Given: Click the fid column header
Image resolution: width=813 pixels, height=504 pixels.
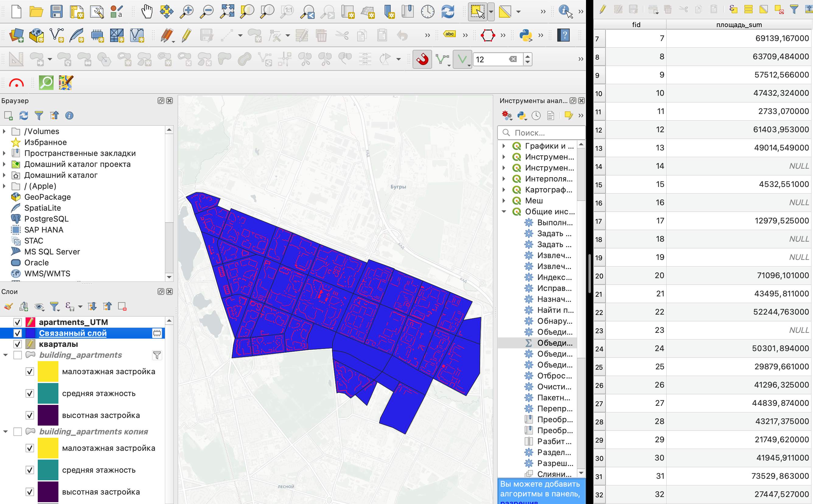Looking at the screenshot, I should pyautogui.click(x=636, y=25).
